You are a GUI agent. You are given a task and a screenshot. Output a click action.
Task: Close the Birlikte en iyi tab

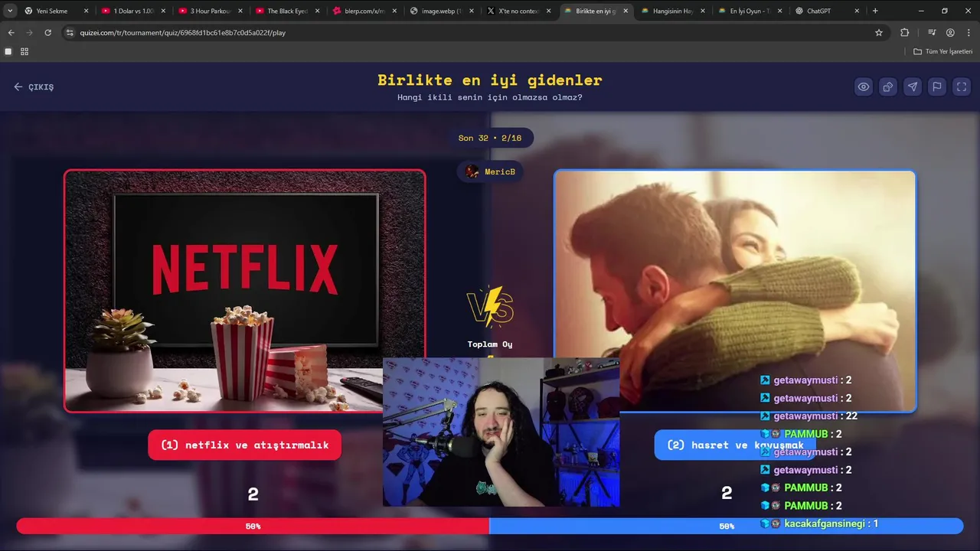click(626, 11)
